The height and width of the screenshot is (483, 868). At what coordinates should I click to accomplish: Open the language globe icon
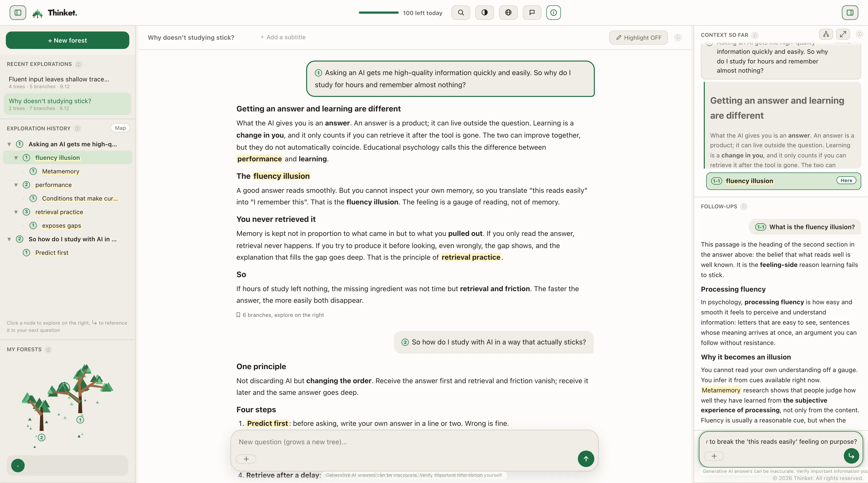point(508,13)
